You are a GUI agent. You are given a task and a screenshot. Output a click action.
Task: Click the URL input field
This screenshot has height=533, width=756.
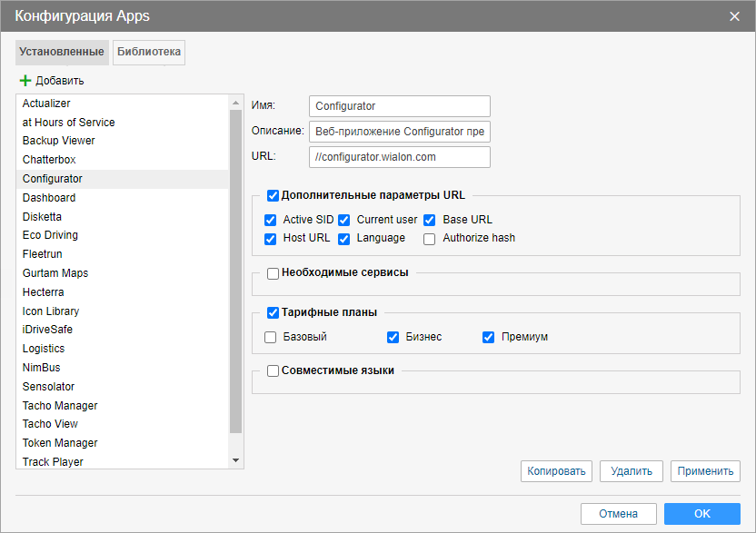coord(399,157)
